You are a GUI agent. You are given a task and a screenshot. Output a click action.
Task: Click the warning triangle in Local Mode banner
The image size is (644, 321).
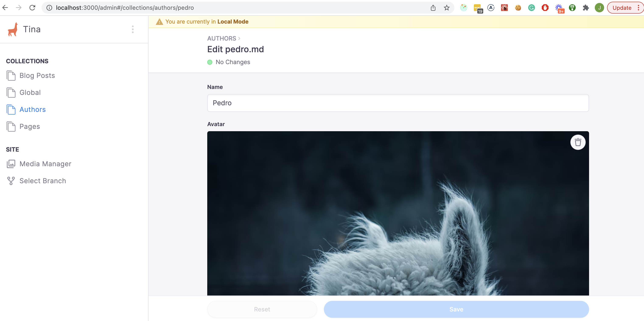point(159,21)
